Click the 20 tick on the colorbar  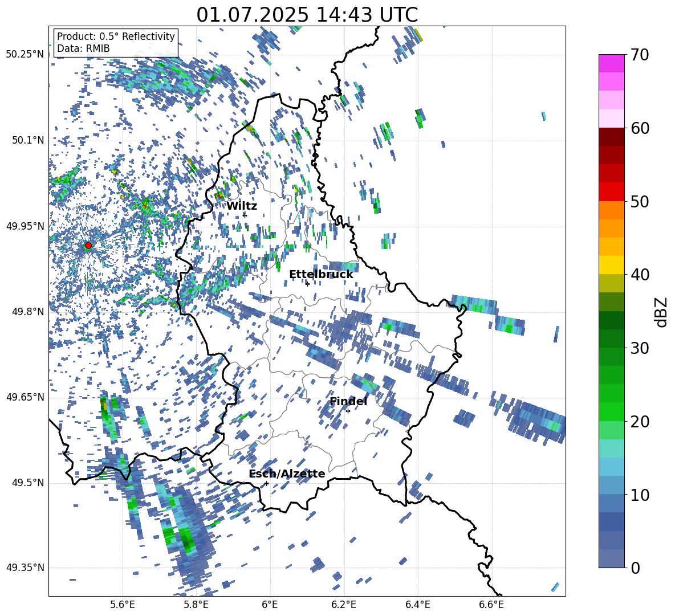(639, 421)
